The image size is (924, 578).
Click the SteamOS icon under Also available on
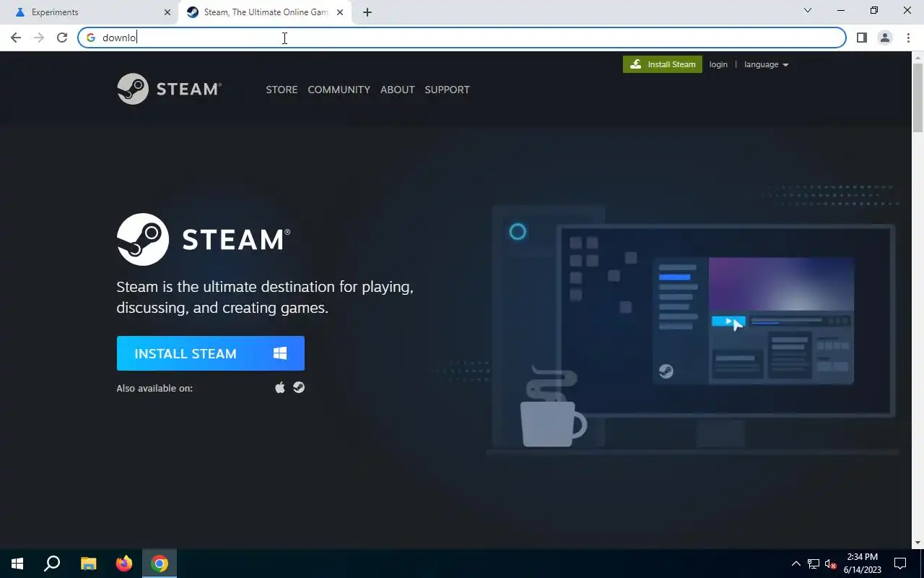pyautogui.click(x=299, y=388)
